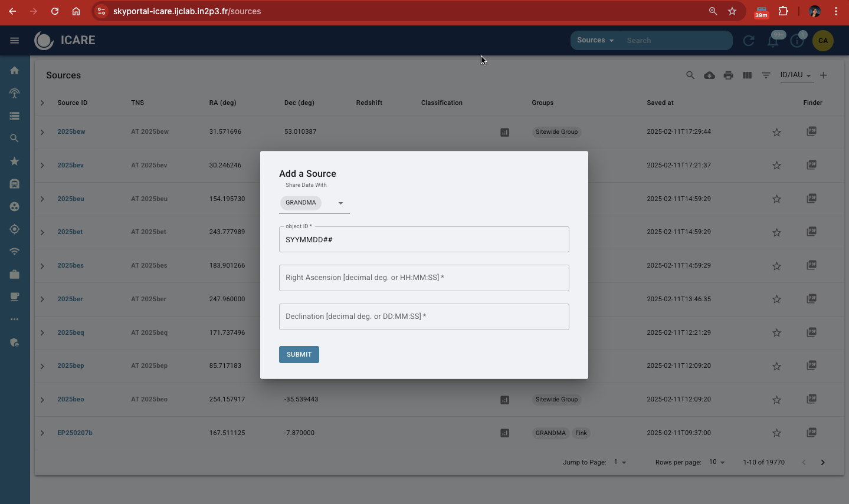
Task: Open the hamburger navigation menu
Action: click(15, 41)
